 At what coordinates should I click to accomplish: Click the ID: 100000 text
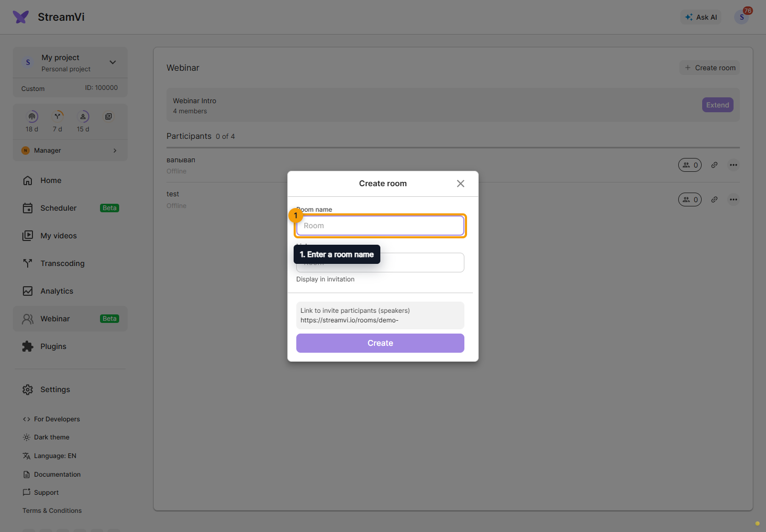click(102, 88)
